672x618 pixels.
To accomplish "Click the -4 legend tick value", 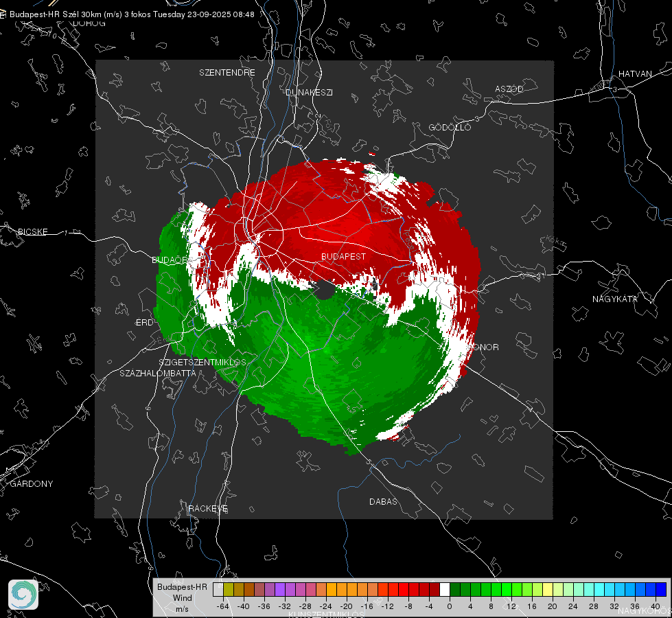I will coord(428,606).
